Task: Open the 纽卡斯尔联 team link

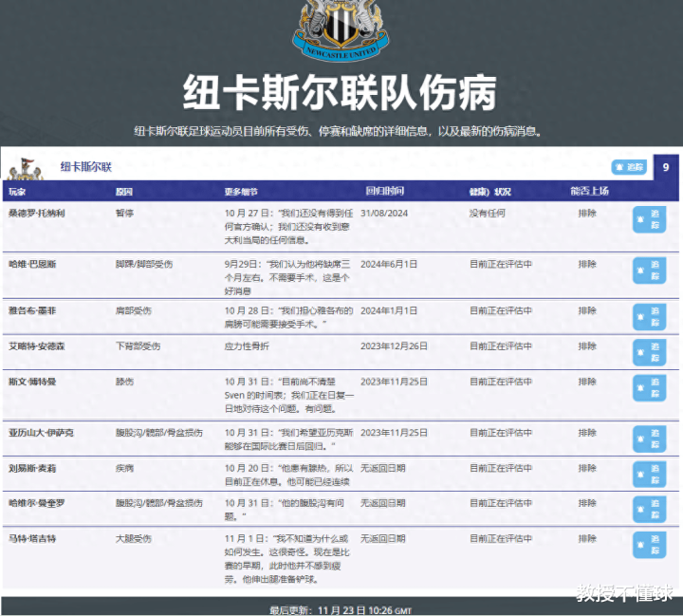Action: (x=85, y=167)
